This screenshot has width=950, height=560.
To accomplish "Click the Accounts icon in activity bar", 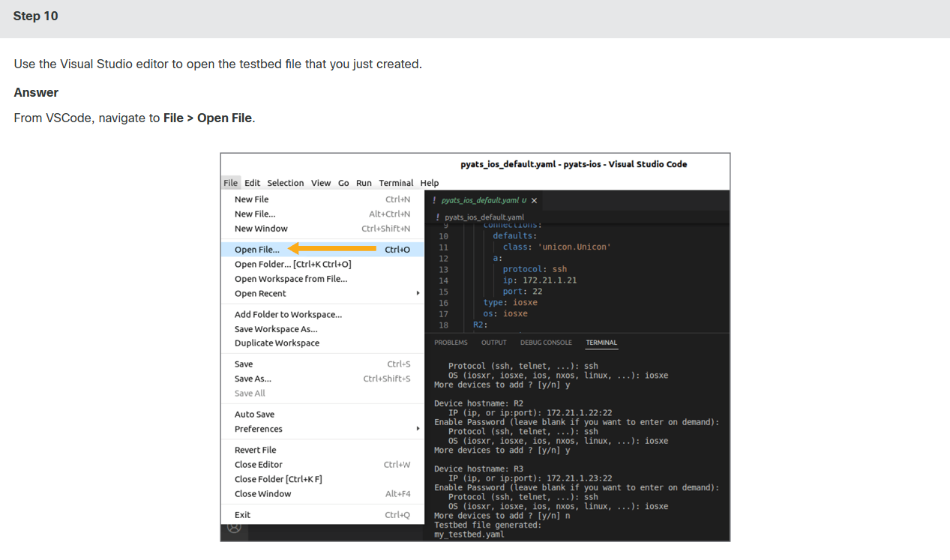I will (234, 528).
